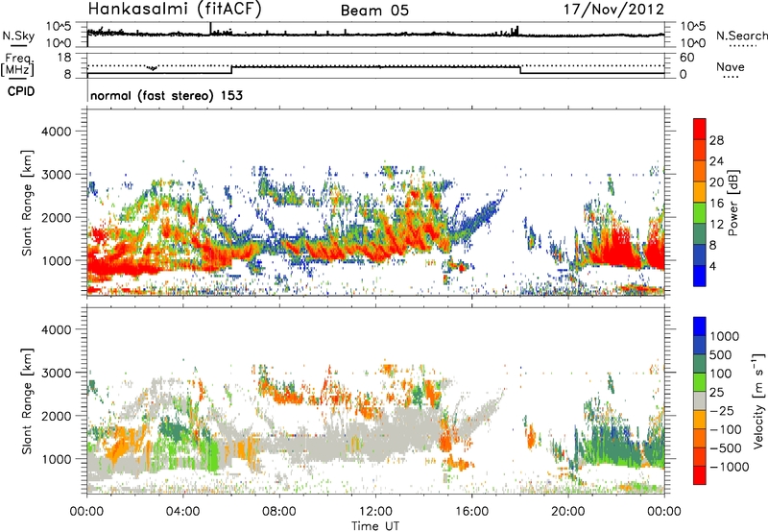Click the '1000' tick on the velocity panel axis
The image size is (768, 532).
click(x=57, y=458)
